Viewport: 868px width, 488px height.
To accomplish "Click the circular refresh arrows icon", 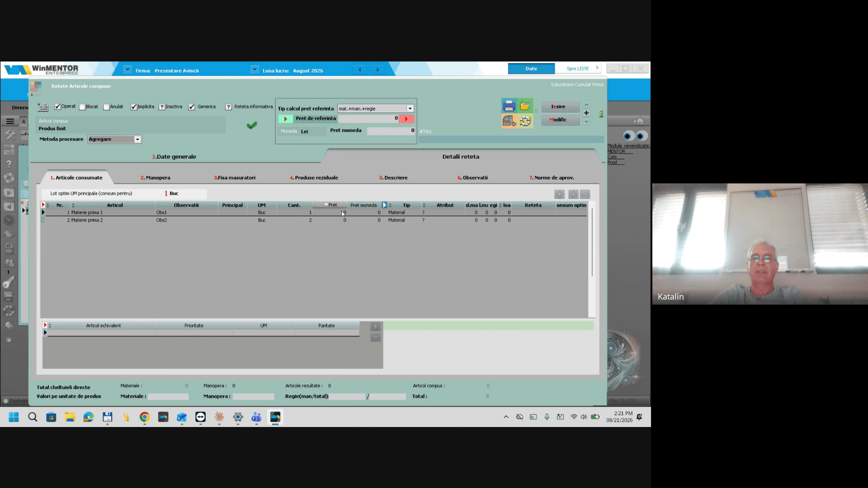I will (x=525, y=121).
